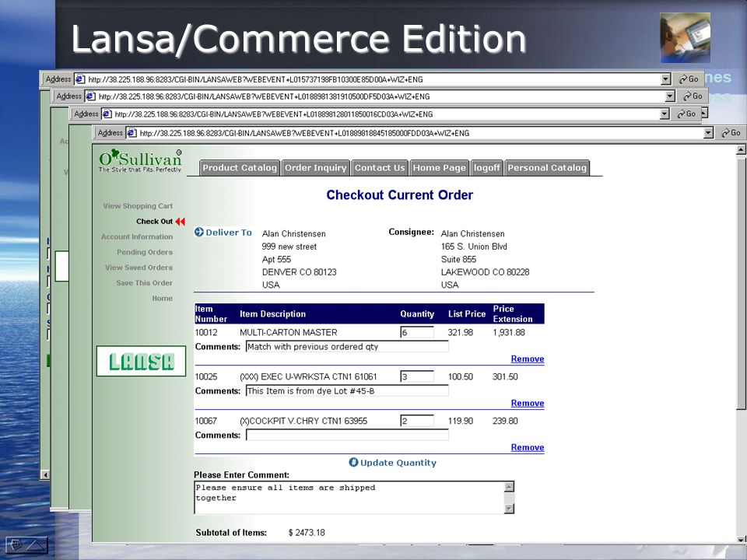Click the comment text area's scroll down arrow
The image size is (747, 560).
(x=509, y=509)
